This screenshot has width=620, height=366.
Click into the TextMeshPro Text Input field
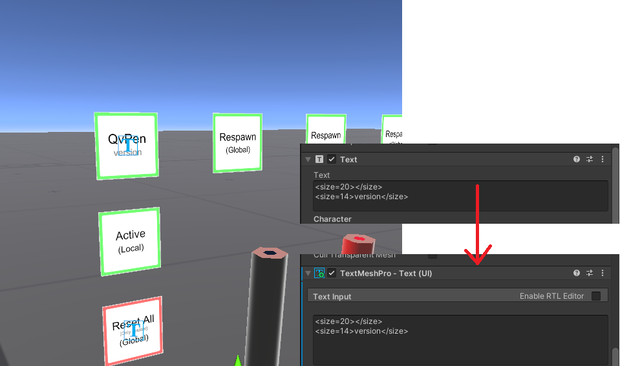pos(461,340)
